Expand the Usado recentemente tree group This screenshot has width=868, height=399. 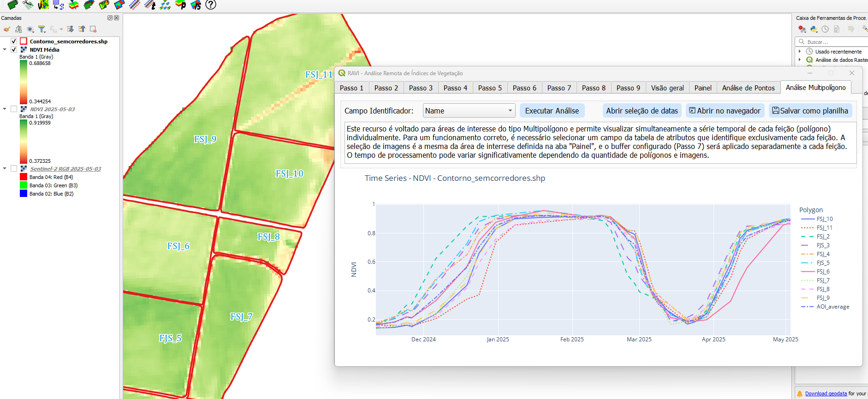[800, 52]
